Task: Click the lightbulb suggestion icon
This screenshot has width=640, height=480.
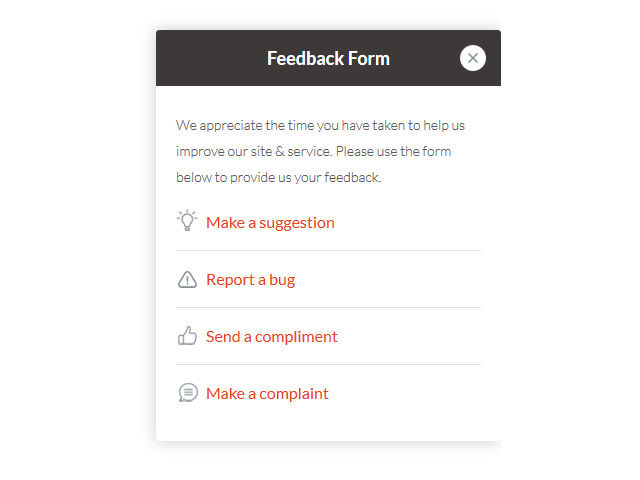Action: (187, 221)
